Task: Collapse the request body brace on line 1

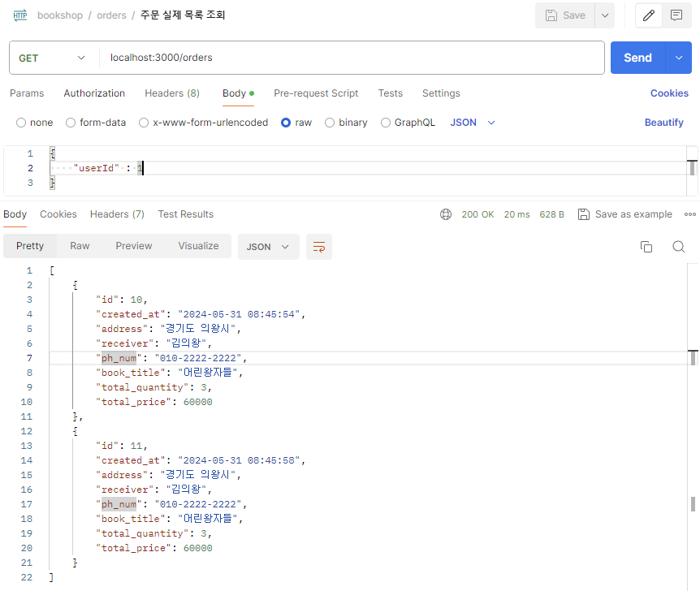Action: pyautogui.click(x=52, y=153)
